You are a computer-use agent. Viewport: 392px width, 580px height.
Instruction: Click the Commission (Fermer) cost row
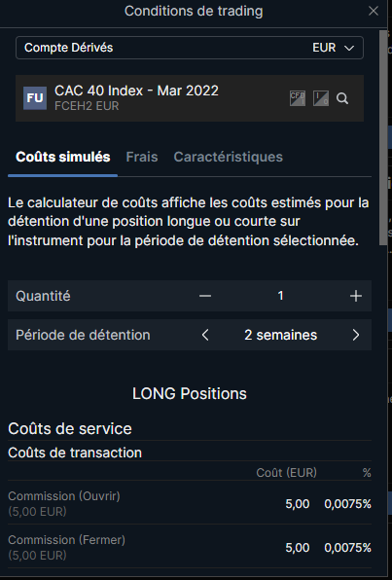point(190,547)
